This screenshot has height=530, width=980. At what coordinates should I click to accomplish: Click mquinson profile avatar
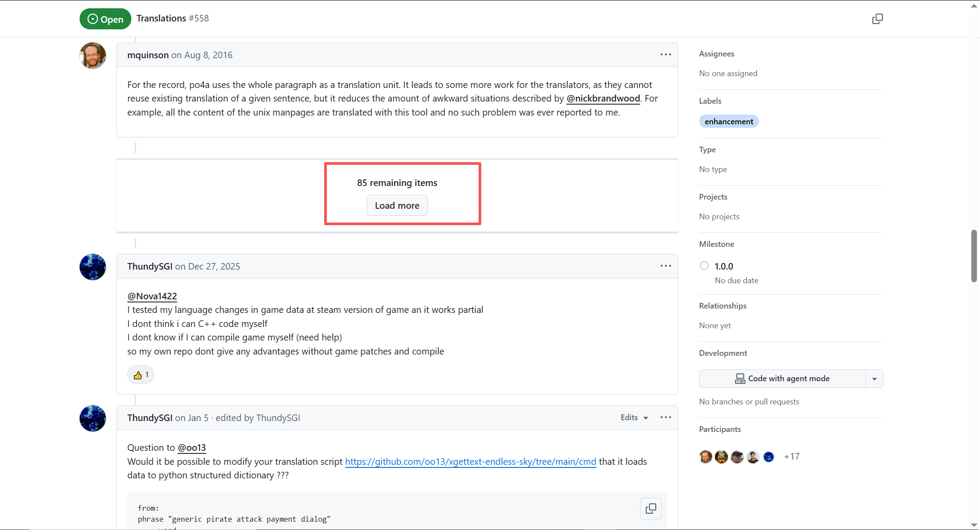[93, 56]
